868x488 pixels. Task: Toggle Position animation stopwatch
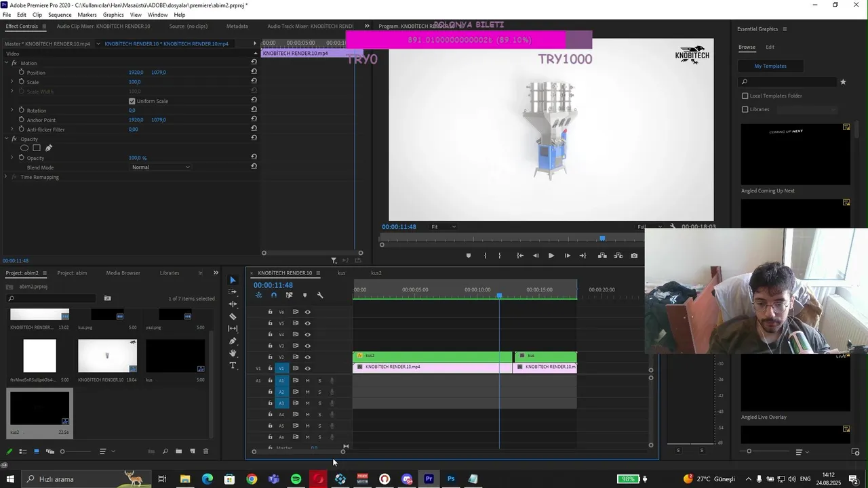tap(21, 72)
